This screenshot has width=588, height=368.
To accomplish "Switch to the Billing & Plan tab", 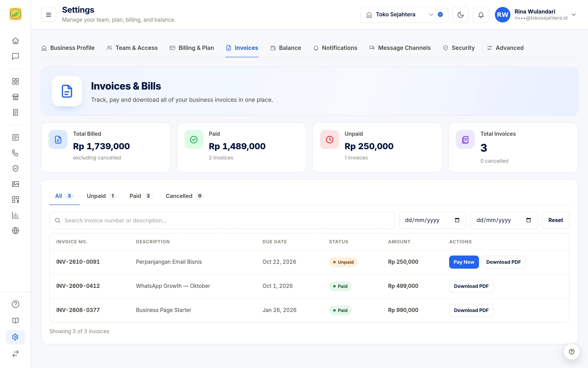I will (x=192, y=48).
